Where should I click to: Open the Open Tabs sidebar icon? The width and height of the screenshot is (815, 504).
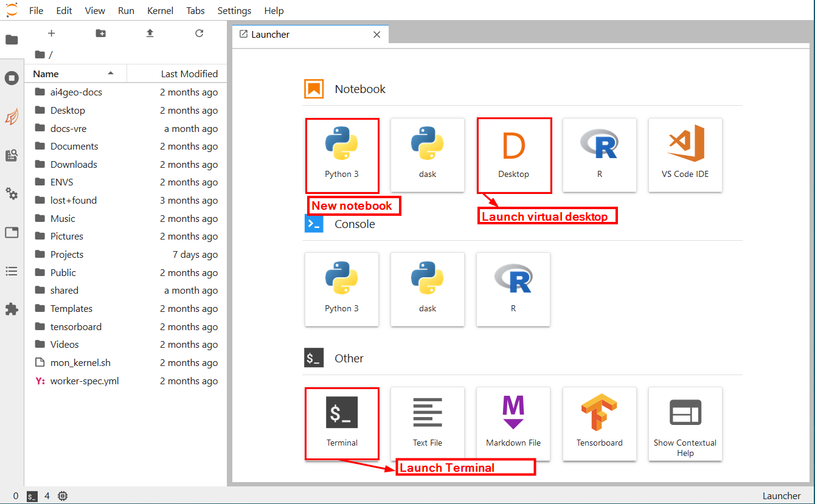coord(12,232)
